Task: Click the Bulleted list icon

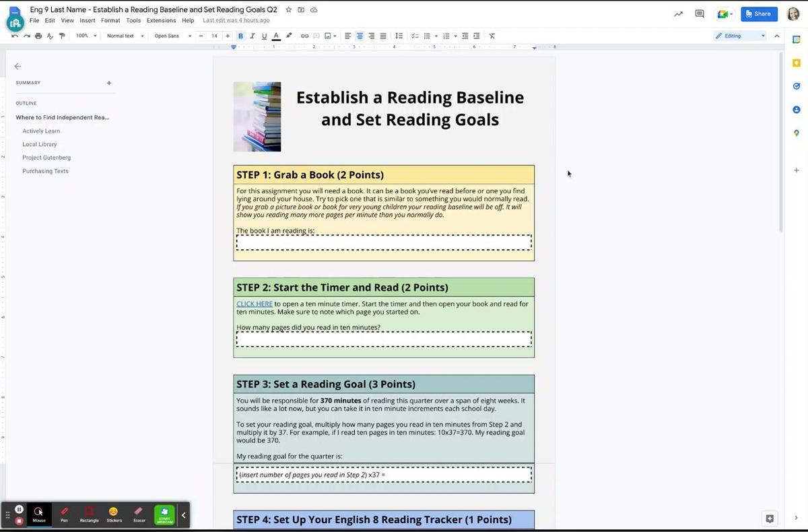Action: click(427, 36)
